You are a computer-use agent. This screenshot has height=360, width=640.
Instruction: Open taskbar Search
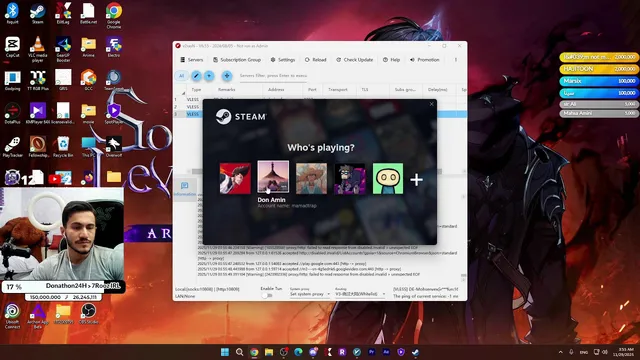[x=240, y=352]
